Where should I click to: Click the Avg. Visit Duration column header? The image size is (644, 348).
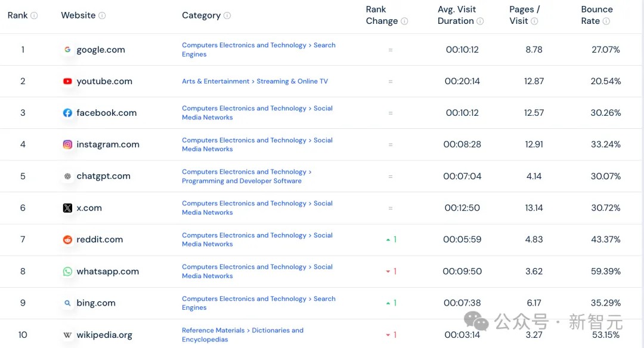pos(457,15)
